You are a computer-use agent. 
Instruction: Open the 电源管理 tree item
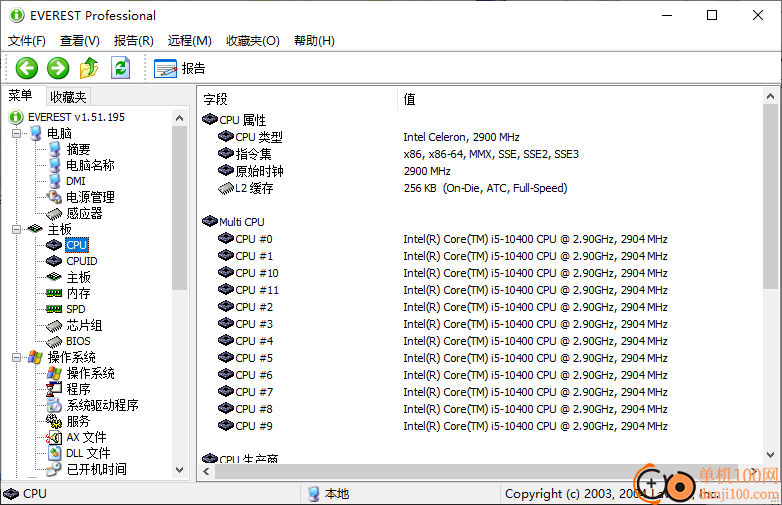coord(90,197)
